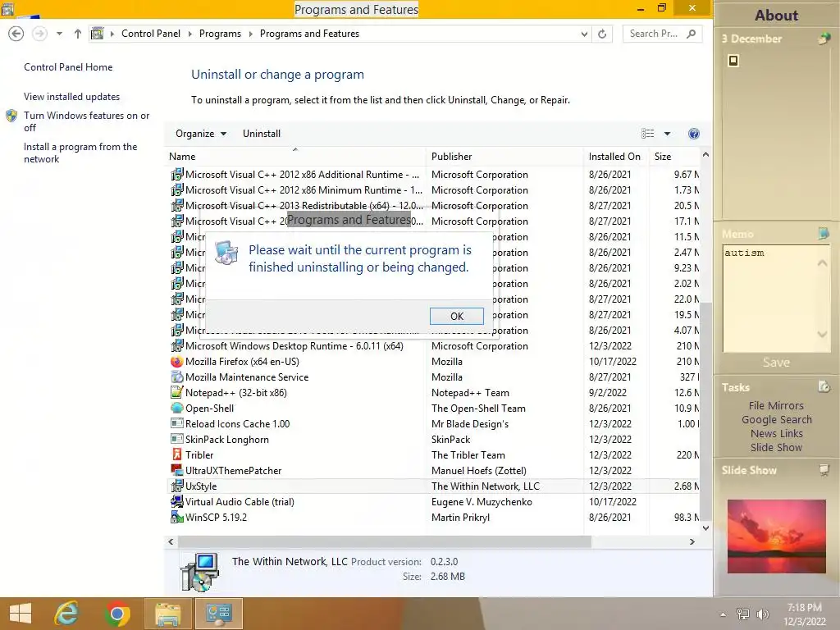
Task: Select the Notepad++ (32-bit x86) icon
Action: click(177, 393)
